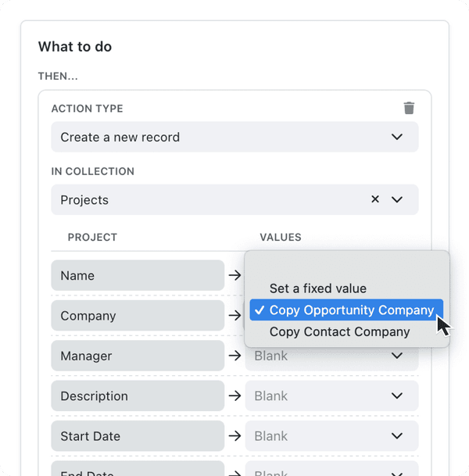Pick 'Copy Contact Company' option
469x476 pixels.
coord(339,331)
